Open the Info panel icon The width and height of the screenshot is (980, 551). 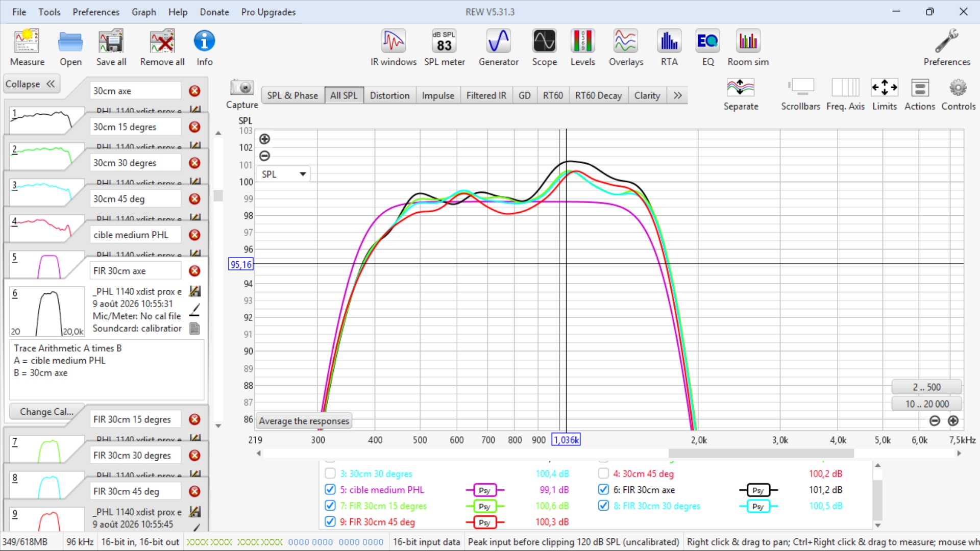(x=205, y=48)
